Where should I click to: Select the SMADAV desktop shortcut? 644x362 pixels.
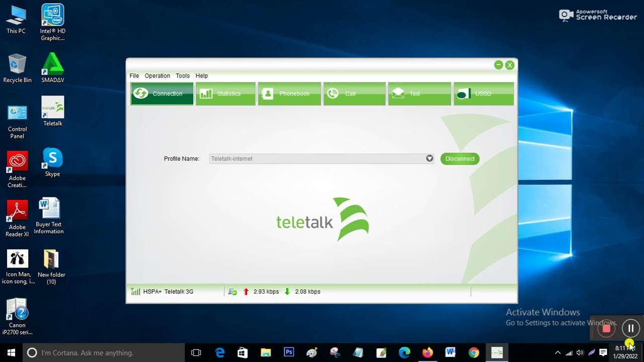pos(53,68)
